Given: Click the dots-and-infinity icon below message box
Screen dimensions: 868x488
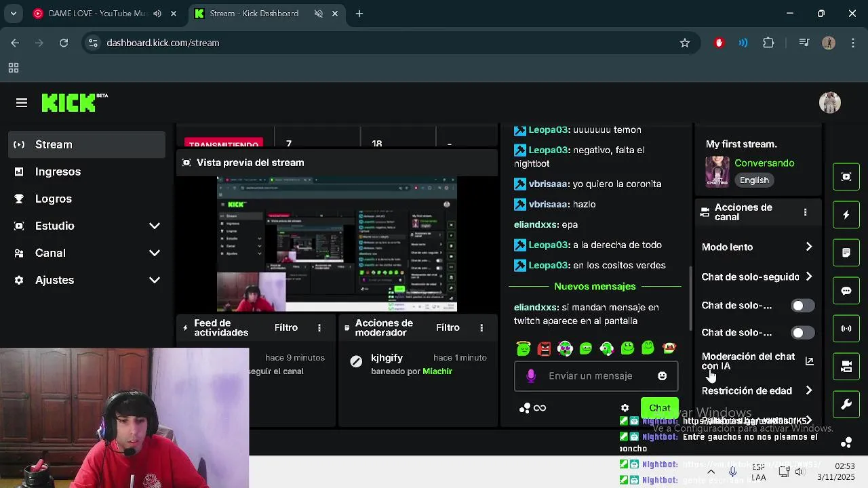Looking at the screenshot, I should (x=532, y=408).
